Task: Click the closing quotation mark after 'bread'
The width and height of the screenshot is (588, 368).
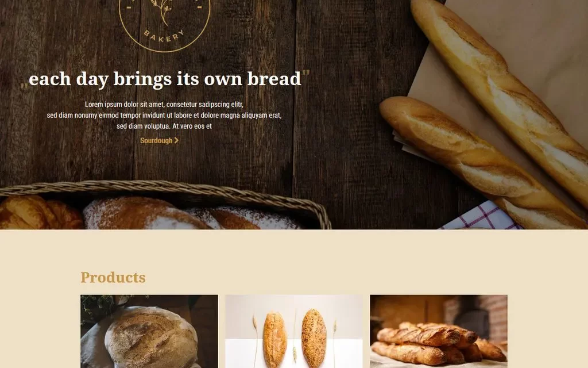Action: pos(306,73)
